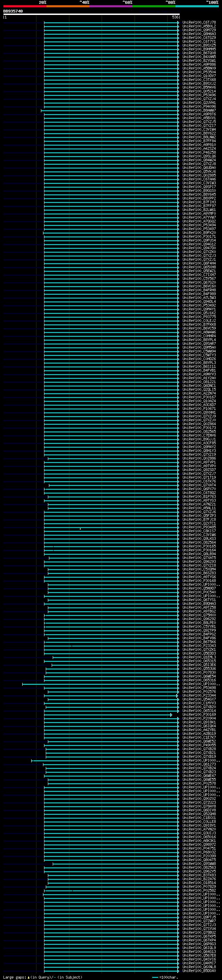The width and height of the screenshot is (222, 980).
Task: Open hit UniRef100_A5B0L2
Action: click(x=199, y=26)
